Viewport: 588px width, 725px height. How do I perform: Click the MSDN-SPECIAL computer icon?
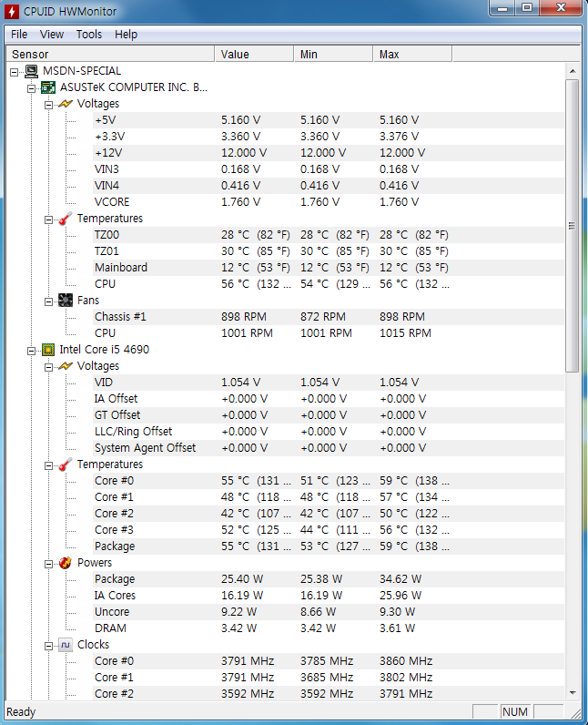pyautogui.click(x=31, y=71)
